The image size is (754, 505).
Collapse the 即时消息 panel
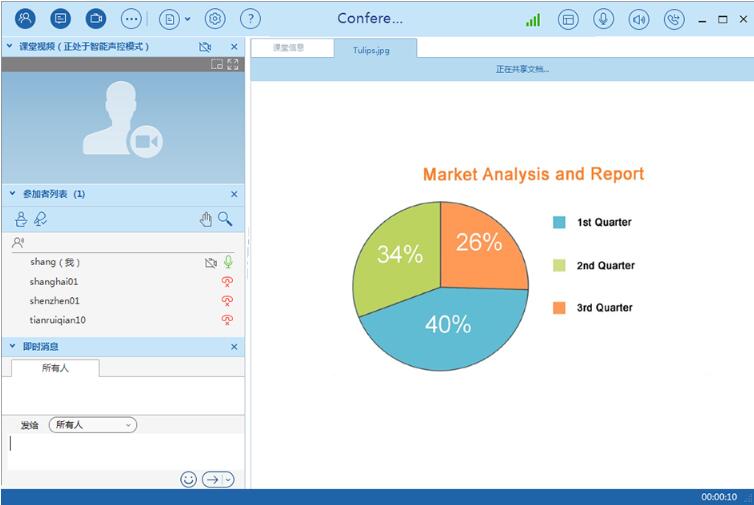pyautogui.click(x=10, y=347)
